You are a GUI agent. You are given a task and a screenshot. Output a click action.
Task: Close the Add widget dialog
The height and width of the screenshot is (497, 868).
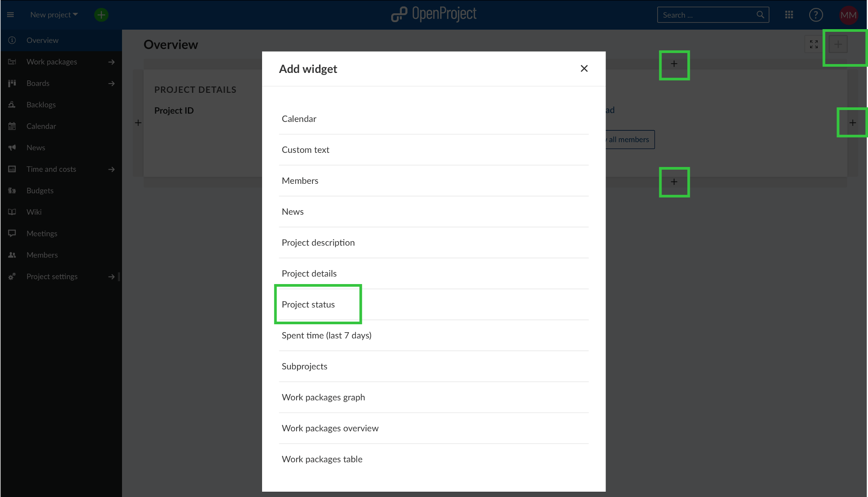[x=584, y=68]
